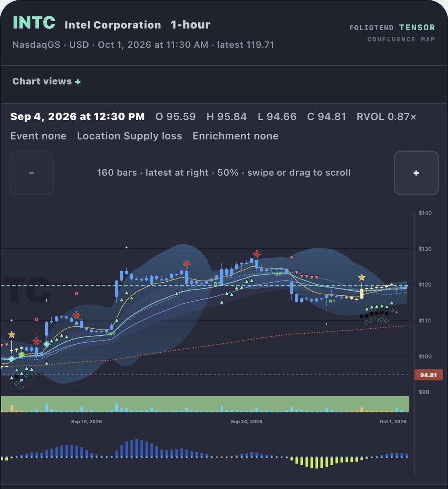Viewport: 448px width, 489px height.
Task: Click the large yellow candle near Oct 1
Action: point(362,294)
